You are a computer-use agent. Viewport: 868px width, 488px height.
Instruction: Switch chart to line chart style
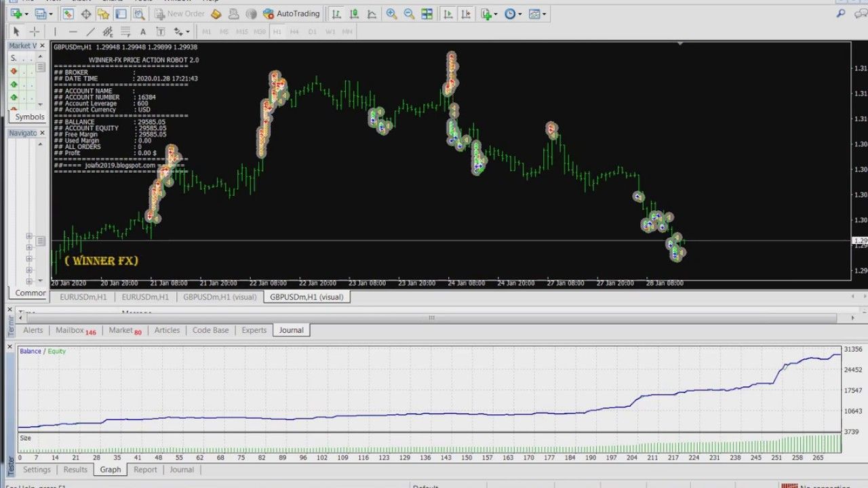pyautogui.click(x=372, y=14)
